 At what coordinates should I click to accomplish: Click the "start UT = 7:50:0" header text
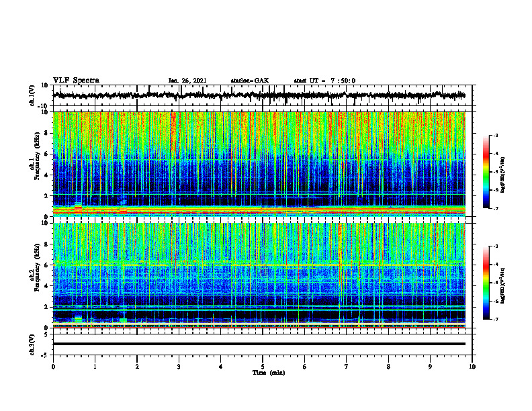(324, 81)
